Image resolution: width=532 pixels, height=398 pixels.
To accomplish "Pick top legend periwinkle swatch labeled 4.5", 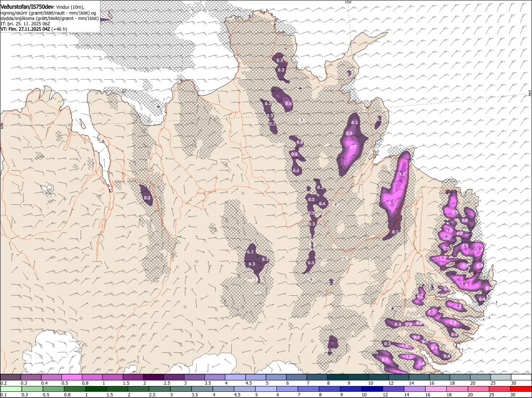I will click(x=256, y=377).
